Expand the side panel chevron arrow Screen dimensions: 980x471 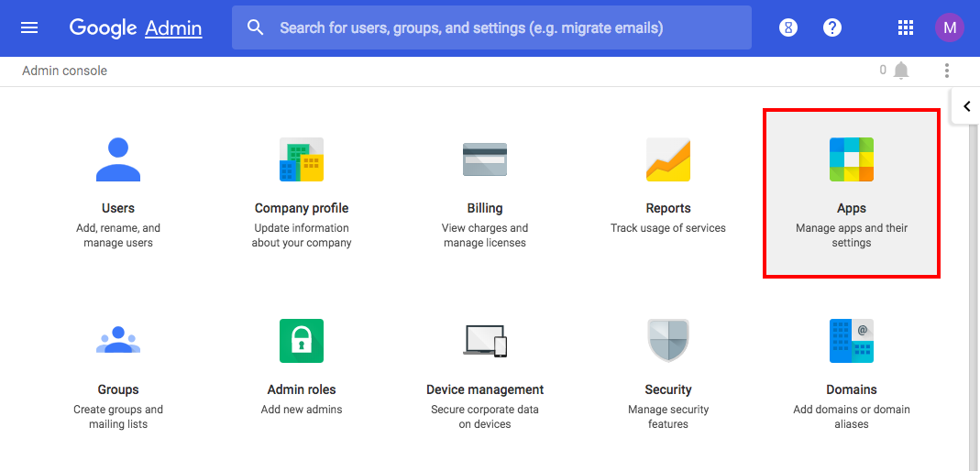pyautogui.click(x=966, y=106)
